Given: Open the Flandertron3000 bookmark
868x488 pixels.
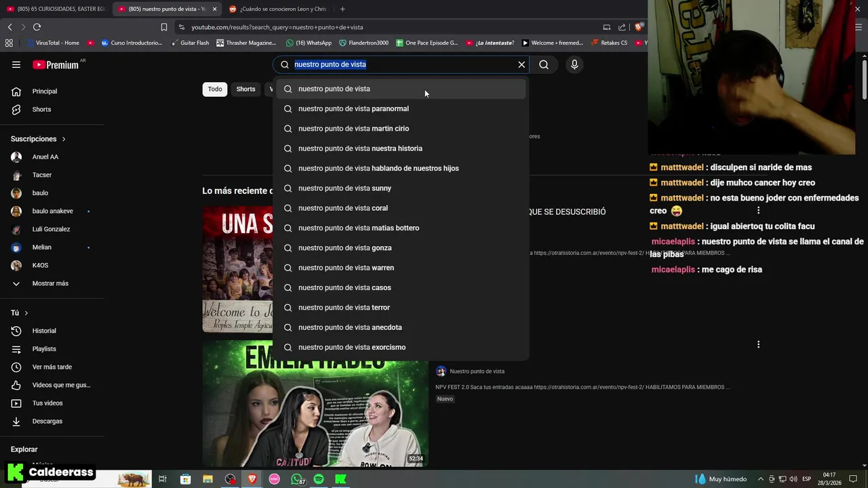Looking at the screenshot, I should click(363, 43).
